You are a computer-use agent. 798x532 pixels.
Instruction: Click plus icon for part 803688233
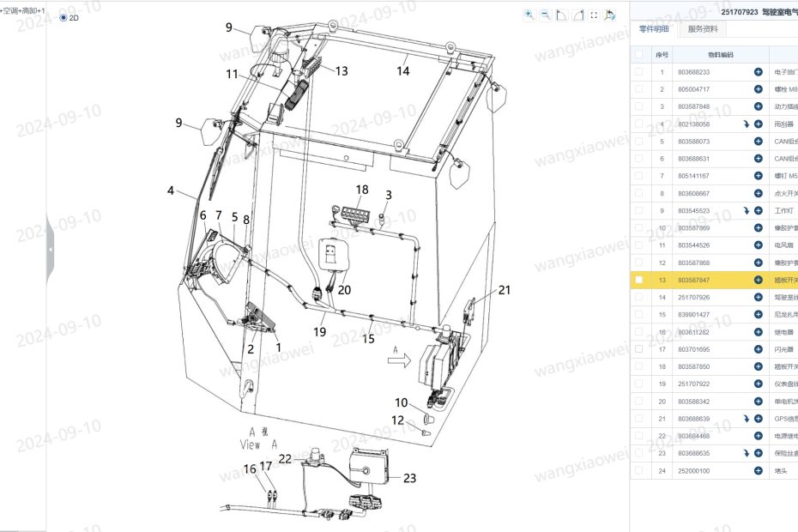758,73
